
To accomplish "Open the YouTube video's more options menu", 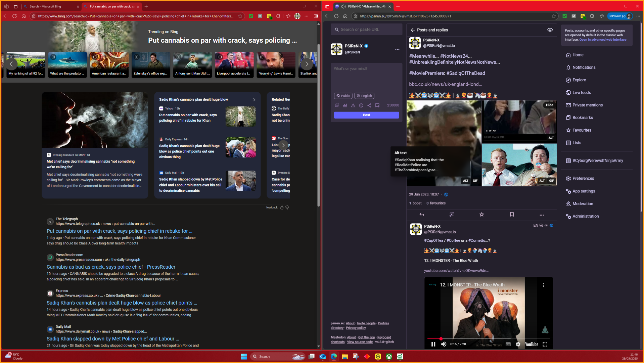I will point(544,285).
